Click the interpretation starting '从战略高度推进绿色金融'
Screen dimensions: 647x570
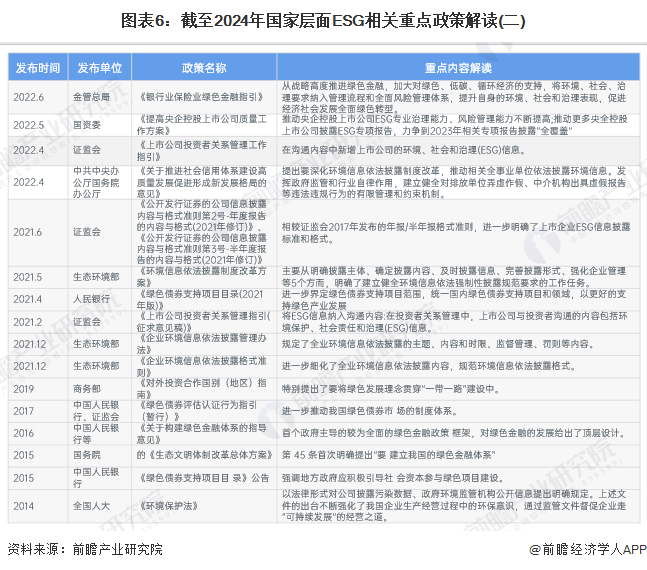tap(454, 97)
